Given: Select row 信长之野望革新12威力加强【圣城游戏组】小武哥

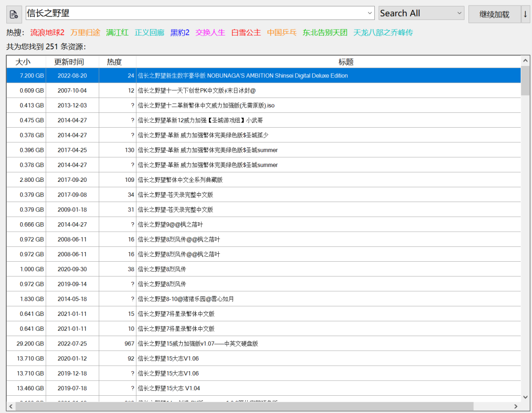Looking at the screenshot, I should point(264,120).
